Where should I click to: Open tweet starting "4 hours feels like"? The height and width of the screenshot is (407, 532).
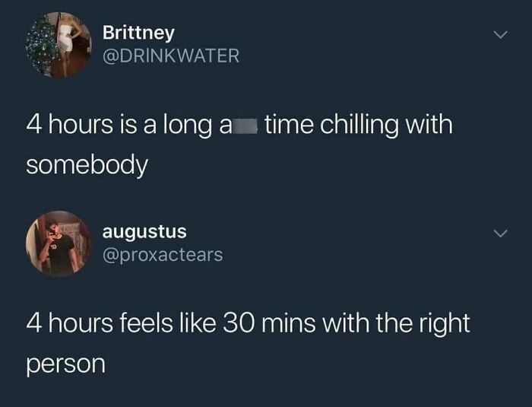point(248,343)
